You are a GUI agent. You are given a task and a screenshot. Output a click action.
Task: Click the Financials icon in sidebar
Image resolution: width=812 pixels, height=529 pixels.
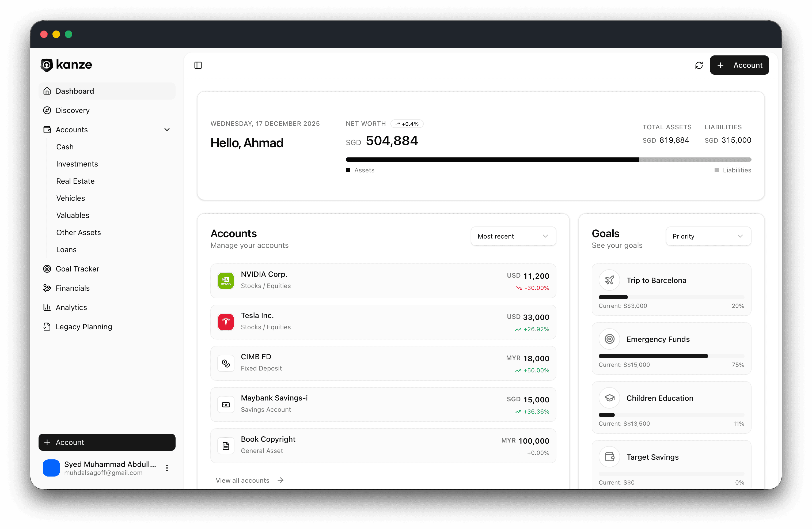tap(47, 288)
